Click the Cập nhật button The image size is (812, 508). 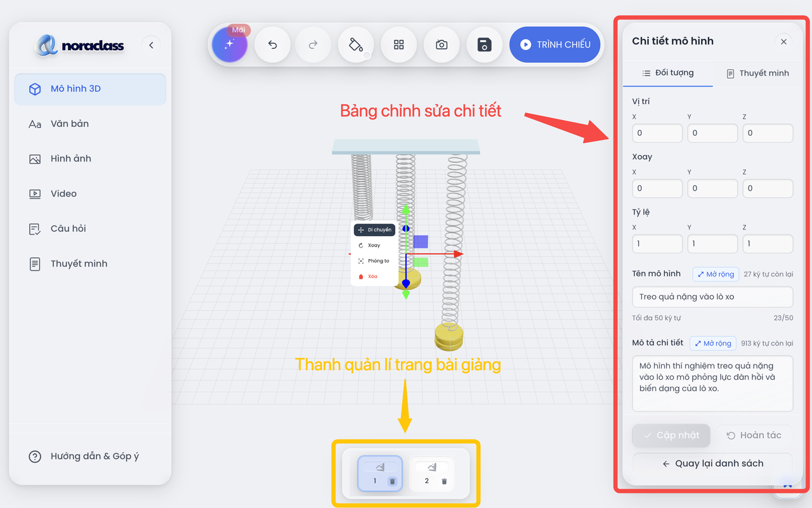tap(671, 435)
